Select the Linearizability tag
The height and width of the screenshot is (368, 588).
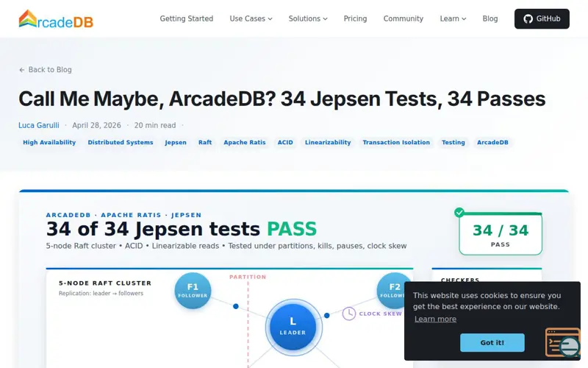328,142
